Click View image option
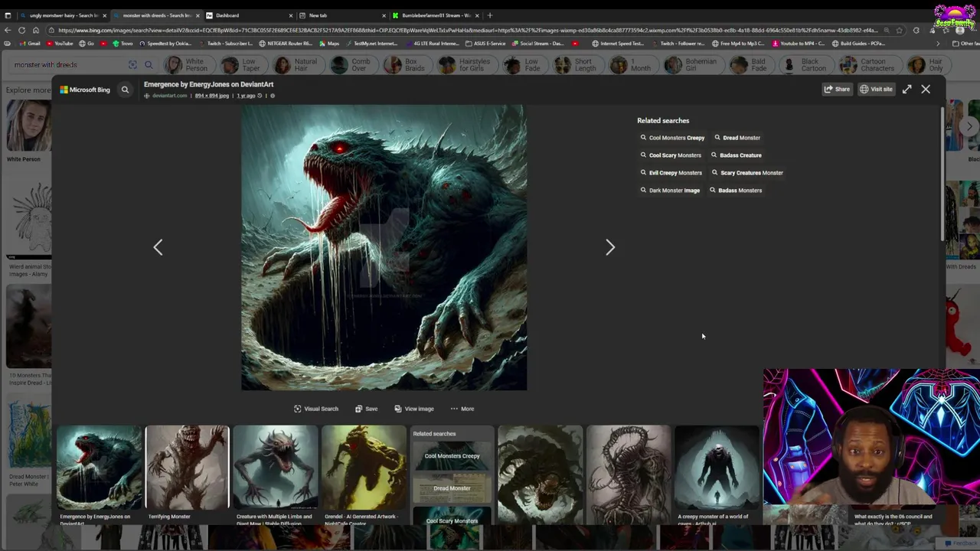This screenshot has height=551, width=980. pyautogui.click(x=413, y=409)
